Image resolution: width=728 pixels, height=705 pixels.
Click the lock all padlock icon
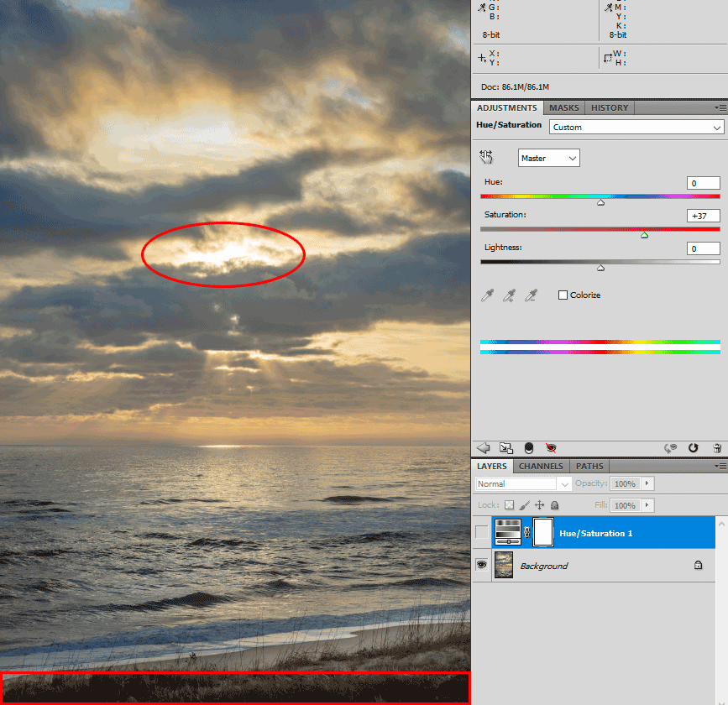pyautogui.click(x=554, y=505)
